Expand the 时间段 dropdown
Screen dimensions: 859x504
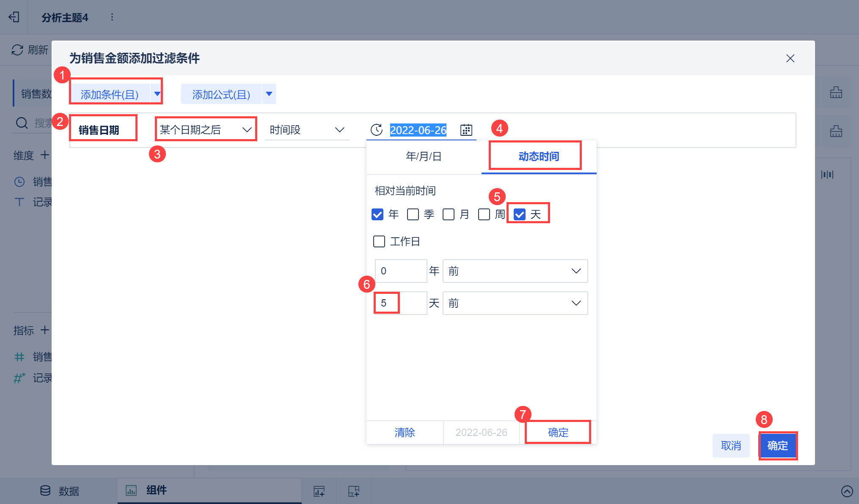point(307,129)
